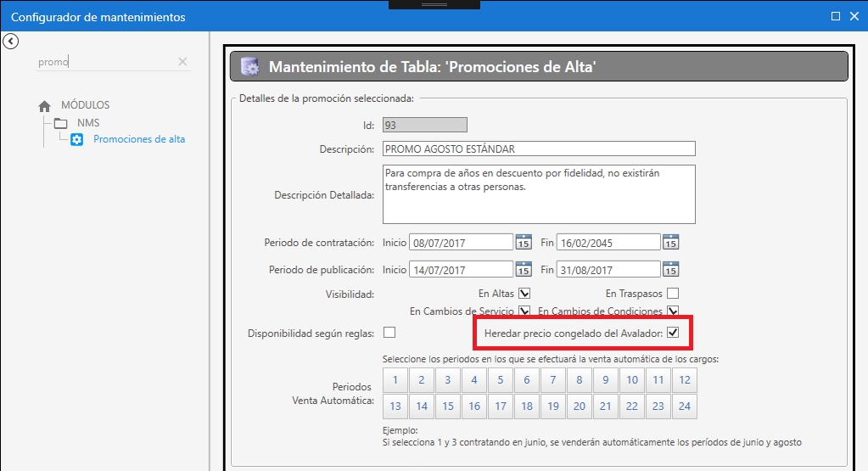This screenshot has height=471, width=868.
Task: Open calendar for publicación Inicio date
Action: click(524, 269)
